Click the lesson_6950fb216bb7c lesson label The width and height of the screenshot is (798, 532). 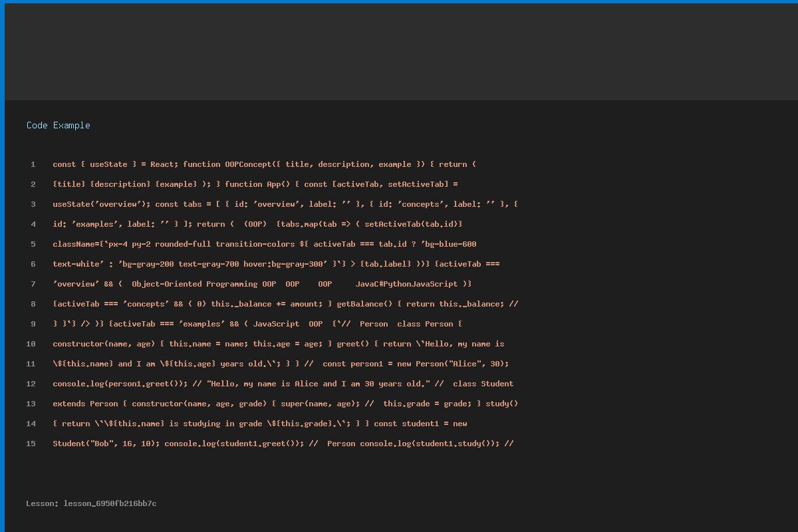pos(91,503)
